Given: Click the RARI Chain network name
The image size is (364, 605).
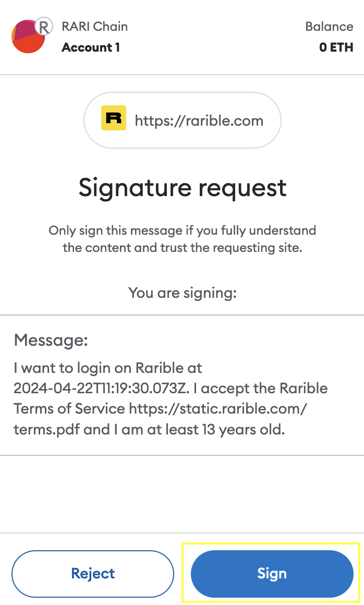Looking at the screenshot, I should coord(94,26).
